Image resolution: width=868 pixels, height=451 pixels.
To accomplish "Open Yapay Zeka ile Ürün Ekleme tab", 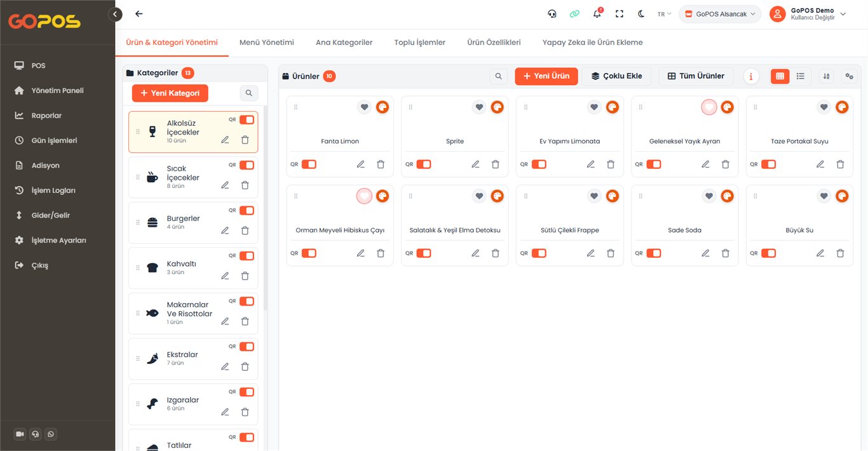I will click(593, 43).
